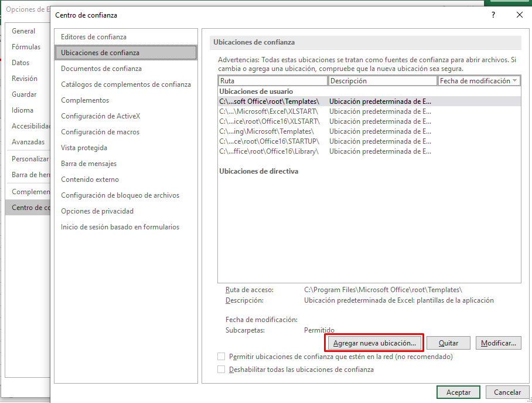Click the Modificar button

point(498,343)
